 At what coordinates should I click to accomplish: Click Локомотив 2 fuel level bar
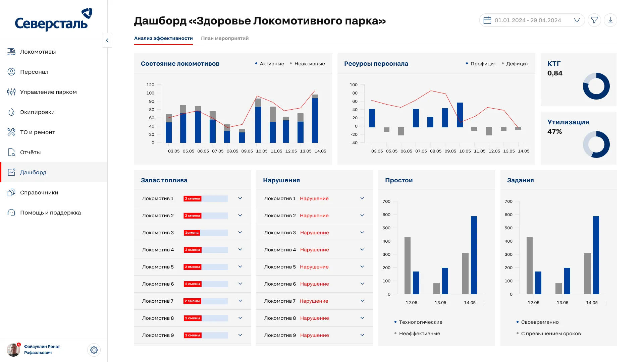click(x=206, y=216)
